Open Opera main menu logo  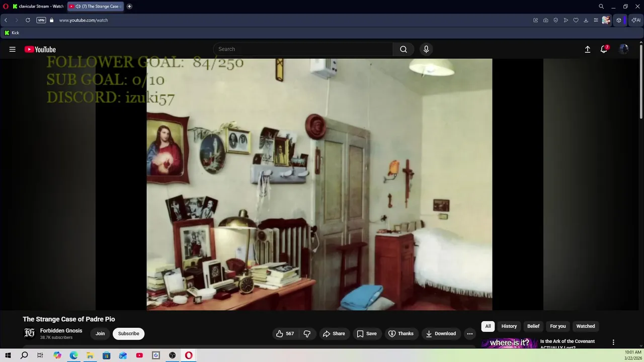6,6
